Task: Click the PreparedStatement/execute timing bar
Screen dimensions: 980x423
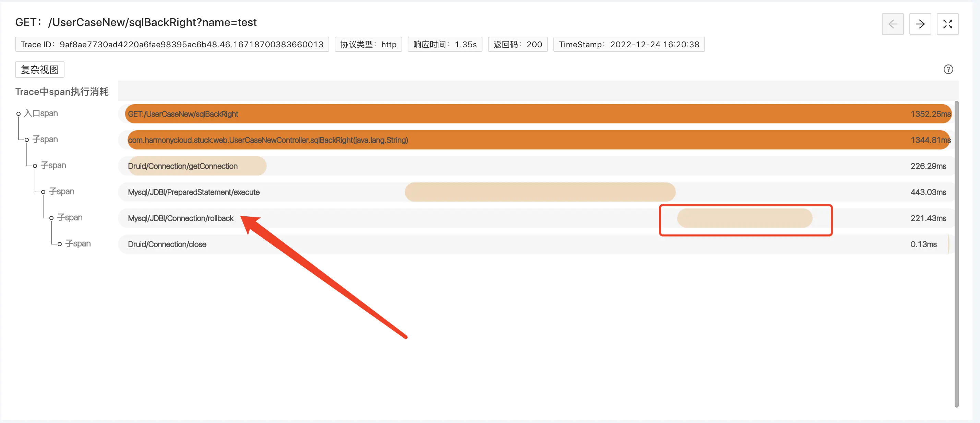Action: point(539,192)
